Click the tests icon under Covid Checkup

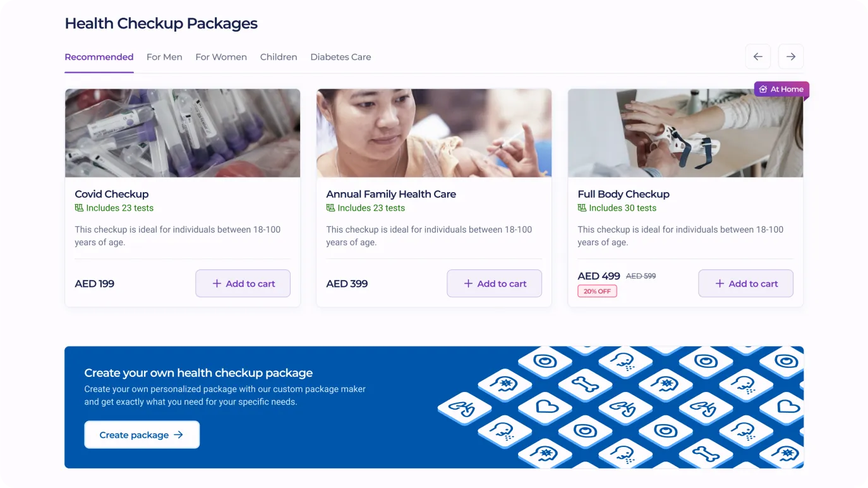coord(79,208)
